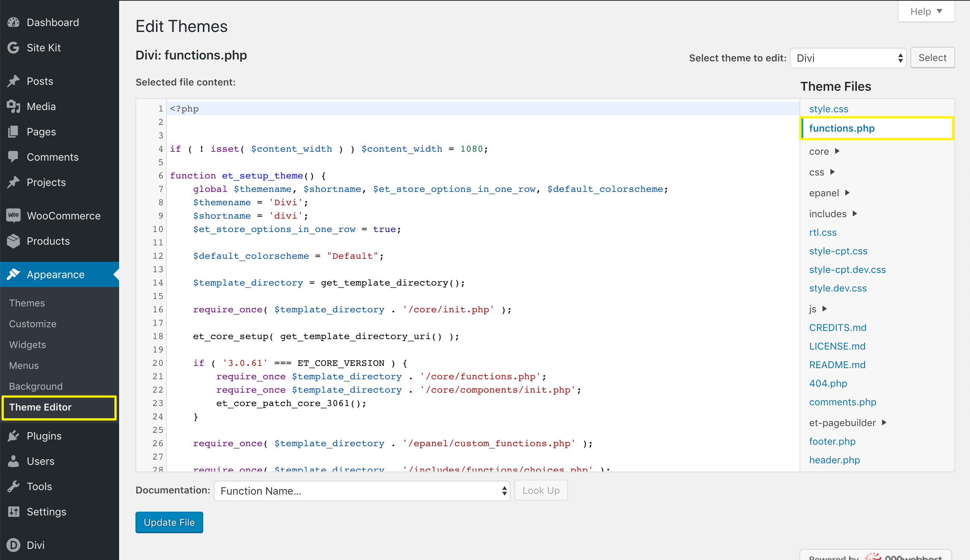The image size is (970, 560).
Task: Select the Divi icon at sidebar bottom
Action: (13, 545)
